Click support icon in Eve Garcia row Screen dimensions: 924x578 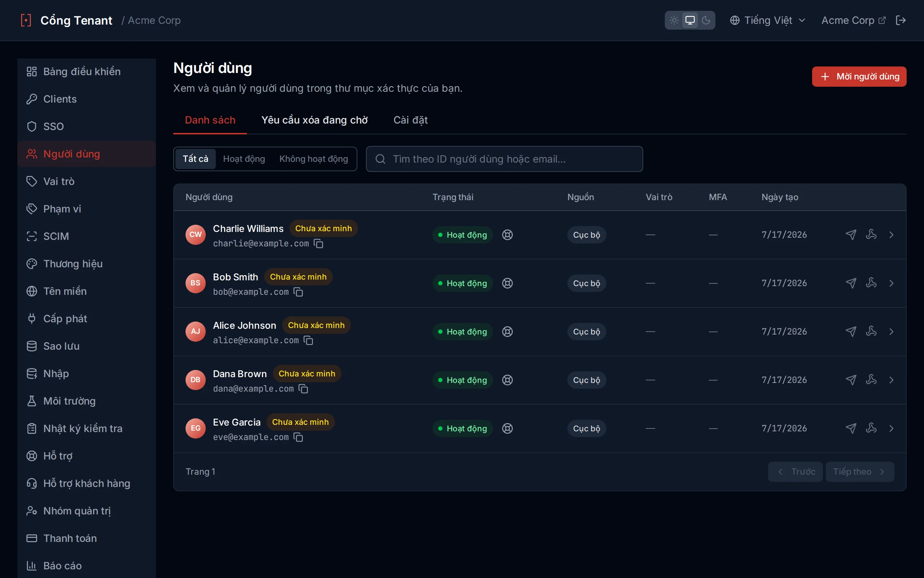click(507, 428)
